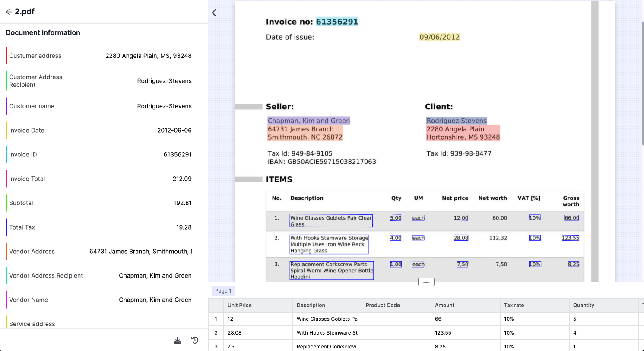Viewport: 644px width, 351px height.
Task: Click the boxed Qty 5,00 in invoice
Action: click(396, 218)
